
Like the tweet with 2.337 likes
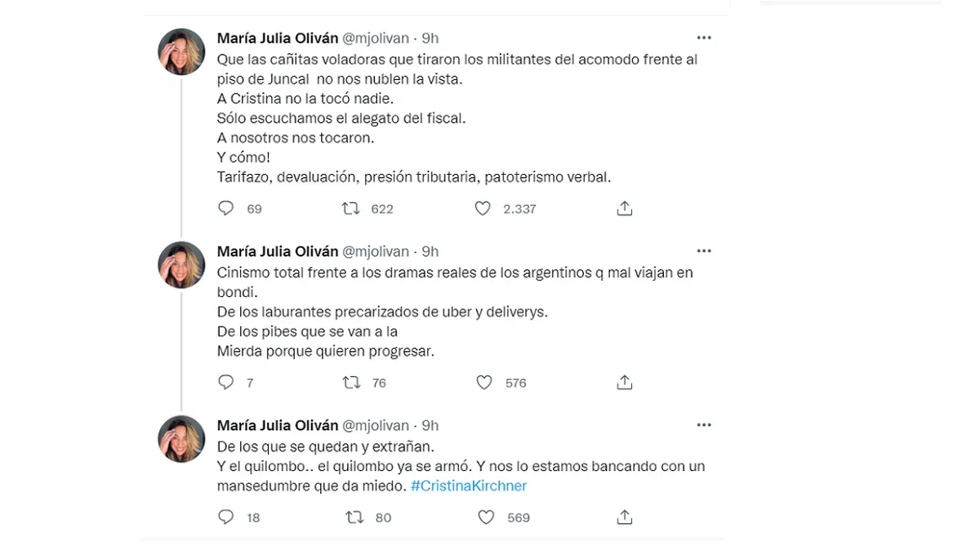(483, 208)
